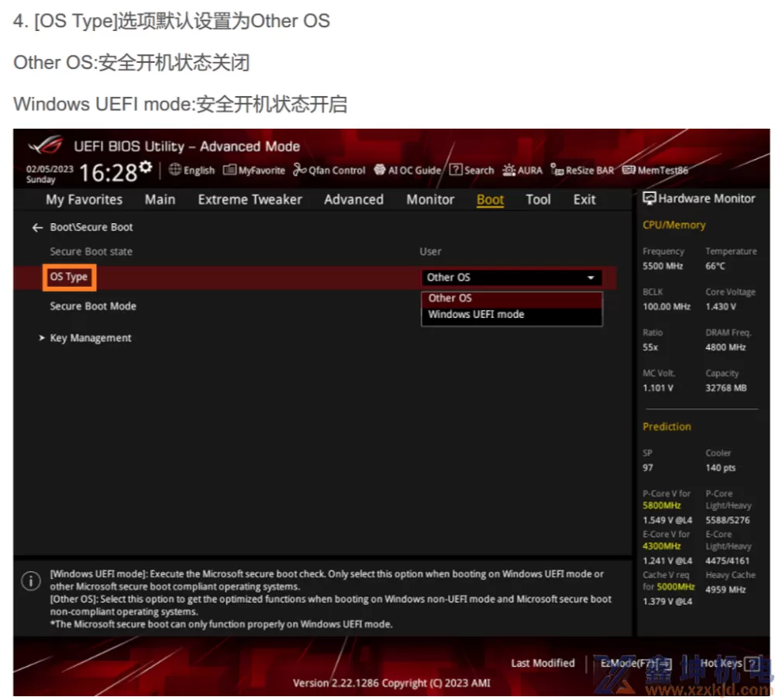Click the Prediction section heading

(666, 427)
